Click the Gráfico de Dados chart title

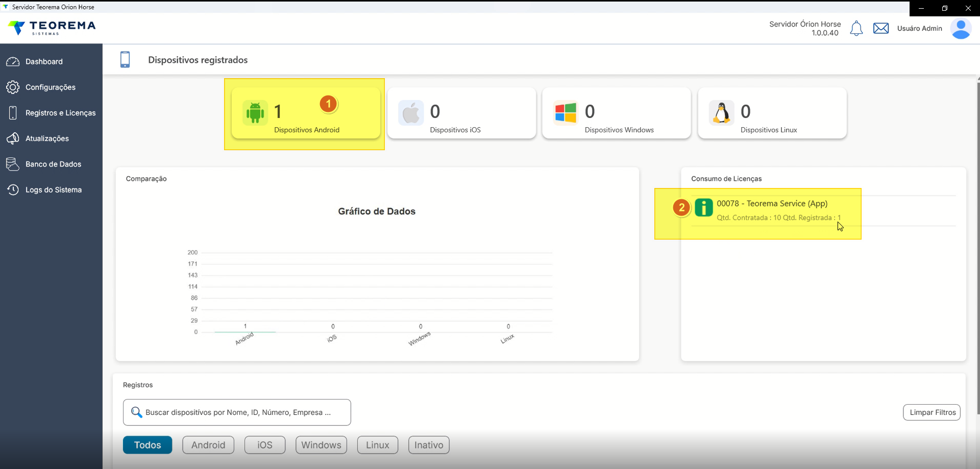[377, 212]
